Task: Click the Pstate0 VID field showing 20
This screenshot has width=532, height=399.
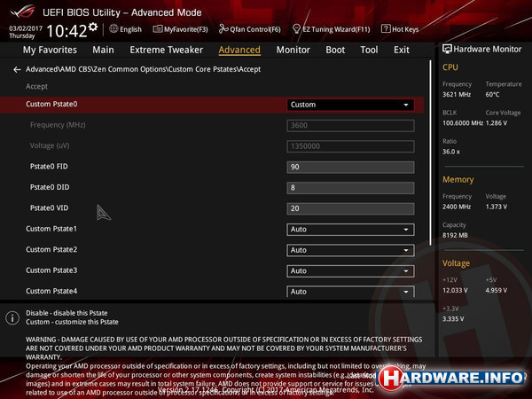Action: click(x=350, y=208)
